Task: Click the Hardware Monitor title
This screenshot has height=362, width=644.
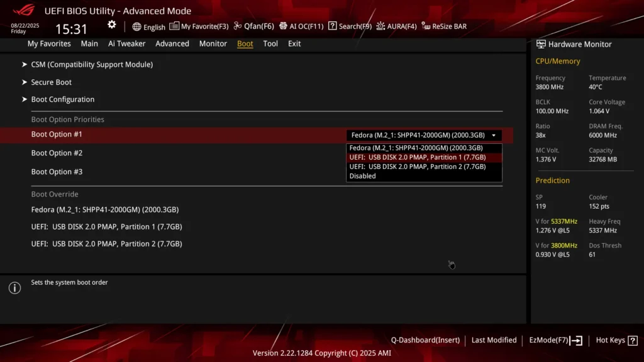Action: click(580, 45)
